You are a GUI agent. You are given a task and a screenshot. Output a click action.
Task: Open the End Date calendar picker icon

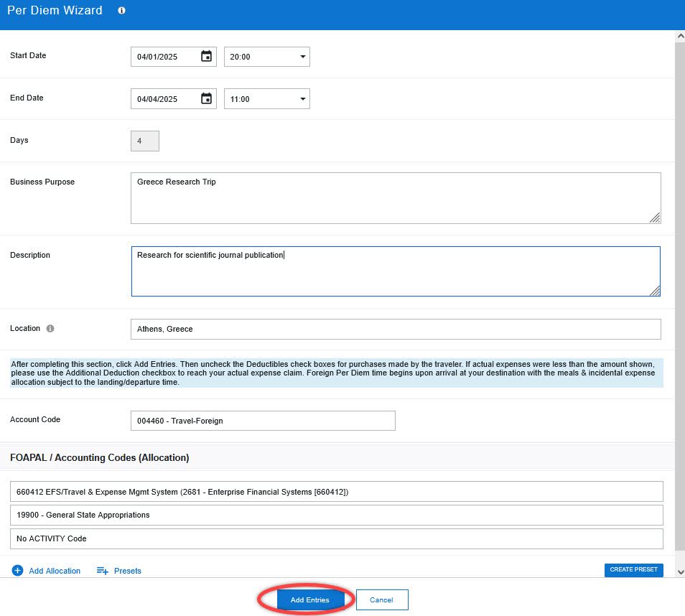pyautogui.click(x=206, y=99)
